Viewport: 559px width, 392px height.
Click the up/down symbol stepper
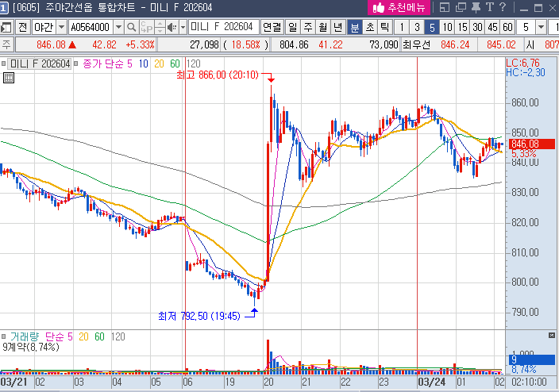click(160, 27)
